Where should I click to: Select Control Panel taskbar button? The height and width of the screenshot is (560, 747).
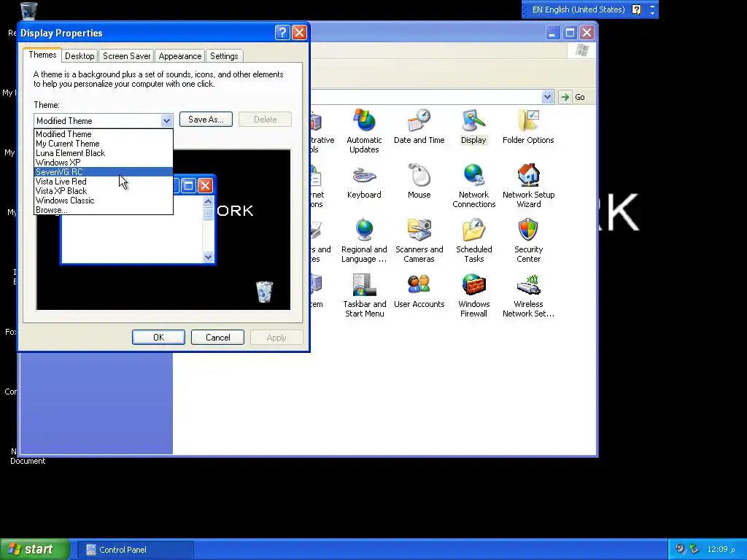point(136,550)
